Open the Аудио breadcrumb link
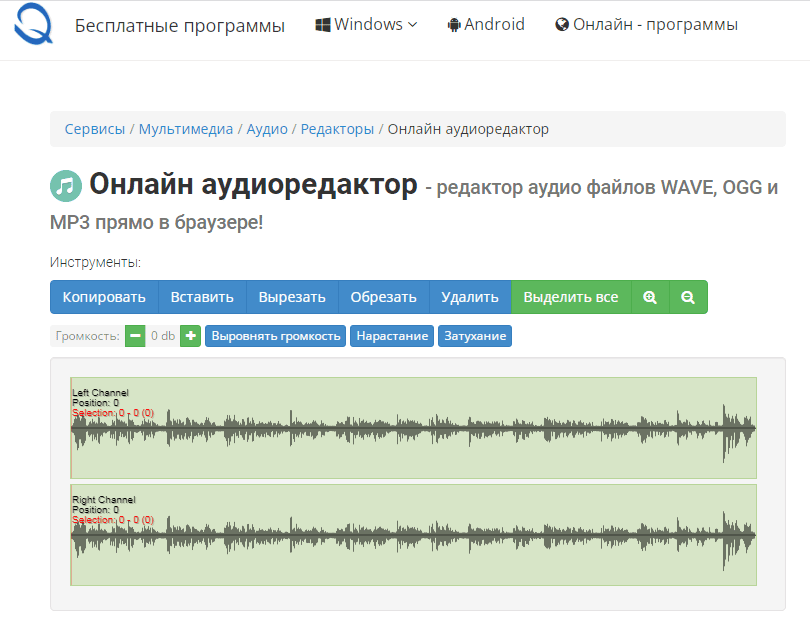 pos(266,128)
